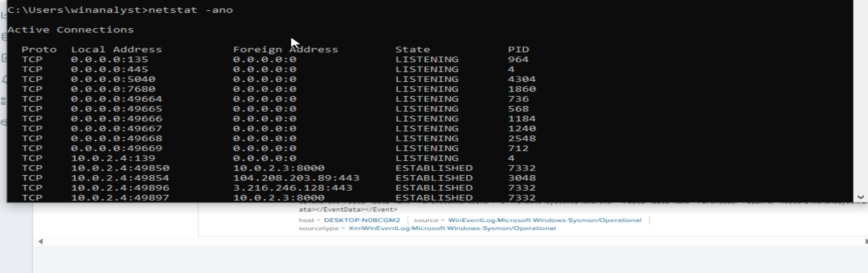The width and height of the screenshot is (868, 273).
Task: Click ESTABLISHED state in the 49854 row
Action: (x=434, y=178)
